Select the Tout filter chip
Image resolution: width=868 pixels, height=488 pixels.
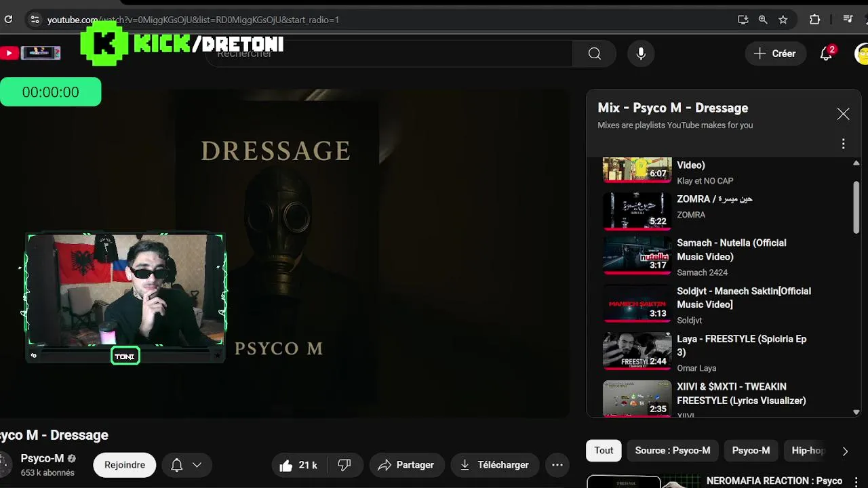pyautogui.click(x=604, y=450)
